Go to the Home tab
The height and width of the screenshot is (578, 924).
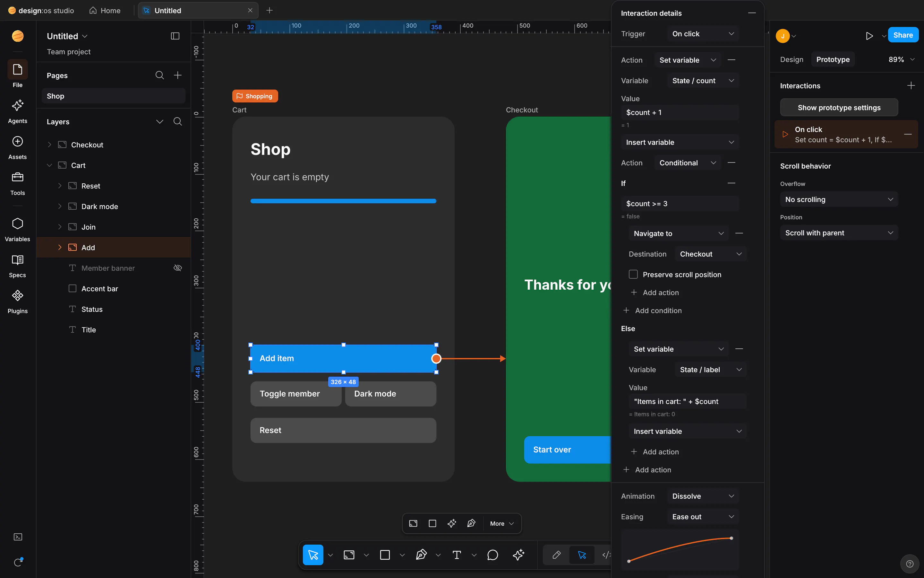point(105,11)
